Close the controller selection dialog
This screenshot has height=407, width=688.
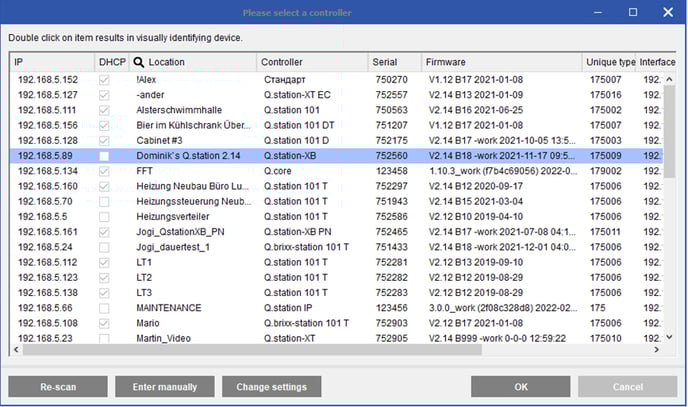(667, 13)
